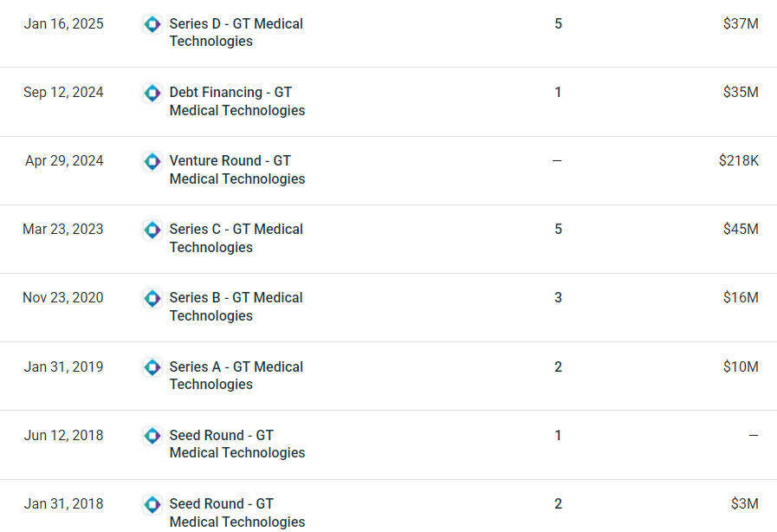Click the GT Medical logo beside Series C

152,230
